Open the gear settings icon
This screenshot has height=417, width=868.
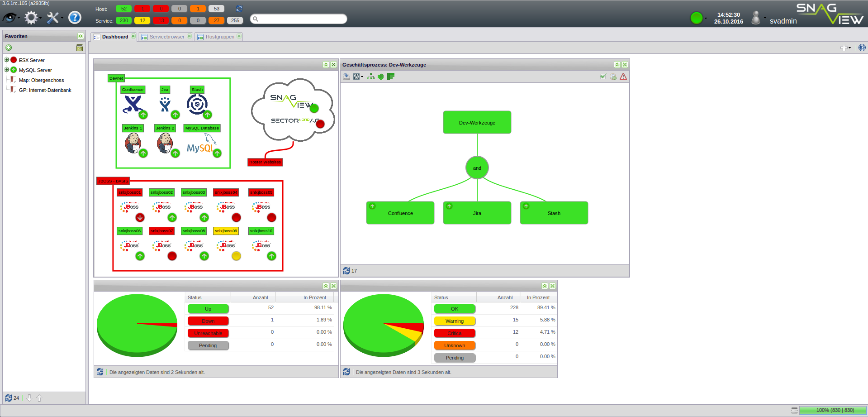[31, 18]
